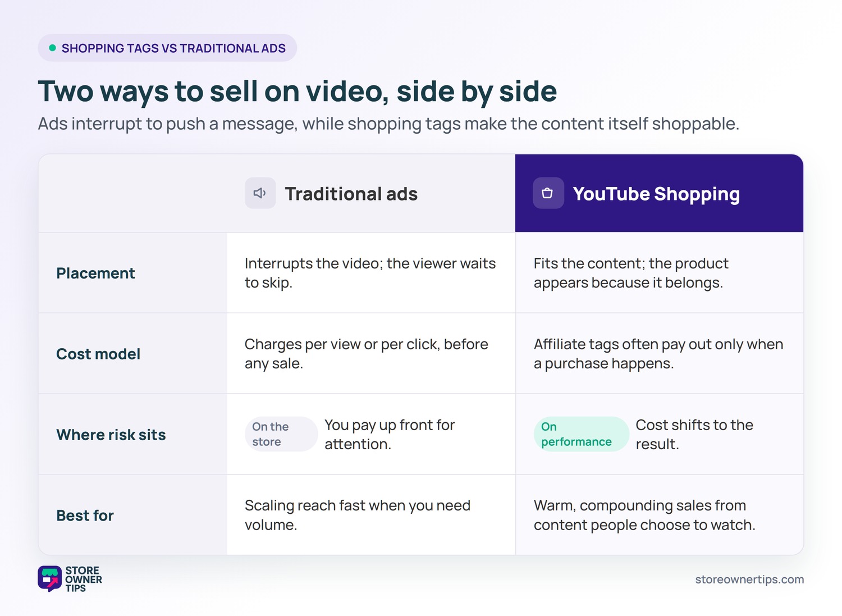Select the 'Cost model' row label
The height and width of the screenshot is (616, 842).
point(98,354)
